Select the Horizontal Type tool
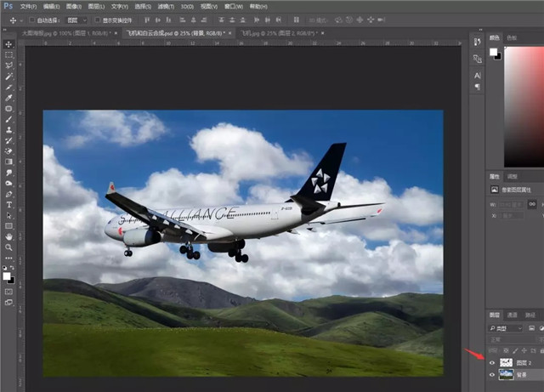Image resolution: width=544 pixels, height=392 pixels. coord(8,204)
